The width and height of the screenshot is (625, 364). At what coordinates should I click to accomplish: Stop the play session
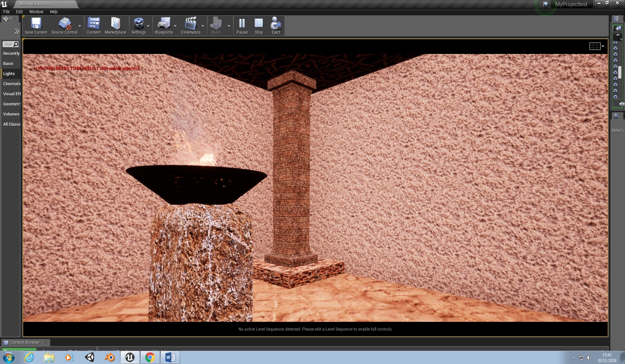pyautogui.click(x=259, y=24)
